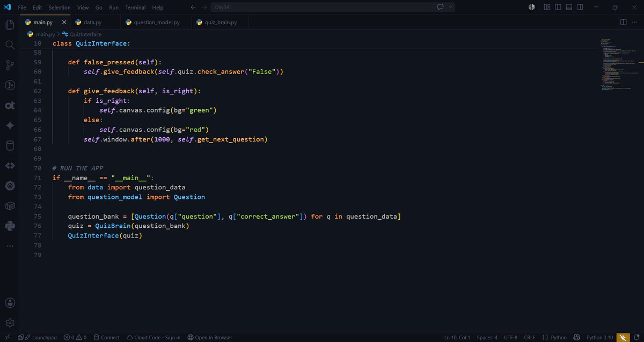Open QuizInterface breadcrumb symbol dropdown
The height and width of the screenshot is (342, 644).
click(82, 34)
